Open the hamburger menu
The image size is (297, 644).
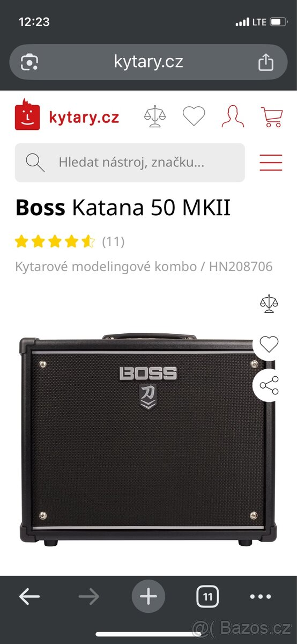[271, 163]
